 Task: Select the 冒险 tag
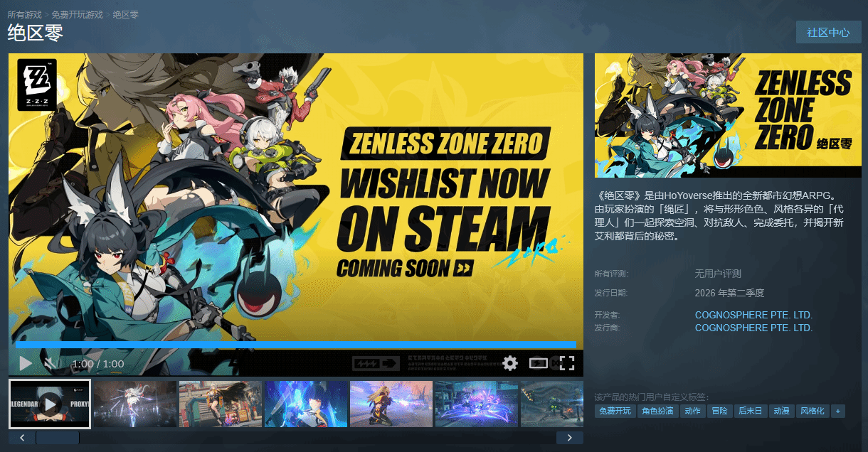pos(719,411)
